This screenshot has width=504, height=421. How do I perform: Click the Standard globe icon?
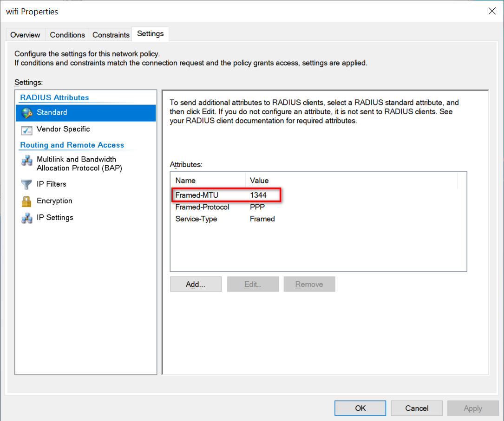pyautogui.click(x=27, y=112)
